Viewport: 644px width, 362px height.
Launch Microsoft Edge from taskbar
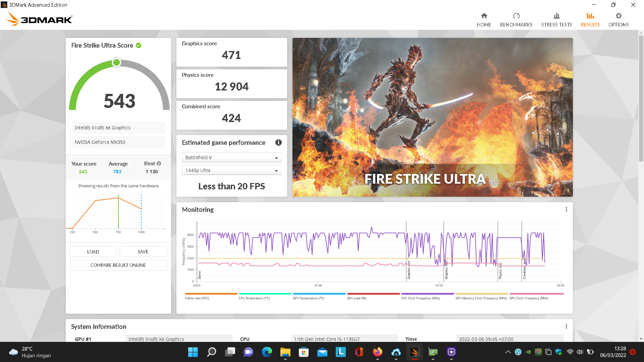click(x=267, y=352)
